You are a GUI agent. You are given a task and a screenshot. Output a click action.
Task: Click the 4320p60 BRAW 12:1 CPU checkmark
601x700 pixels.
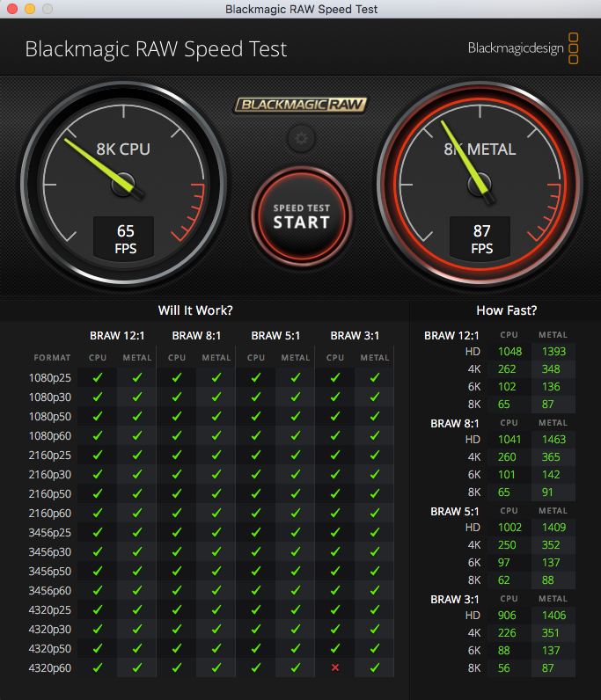pyautogui.click(x=98, y=667)
